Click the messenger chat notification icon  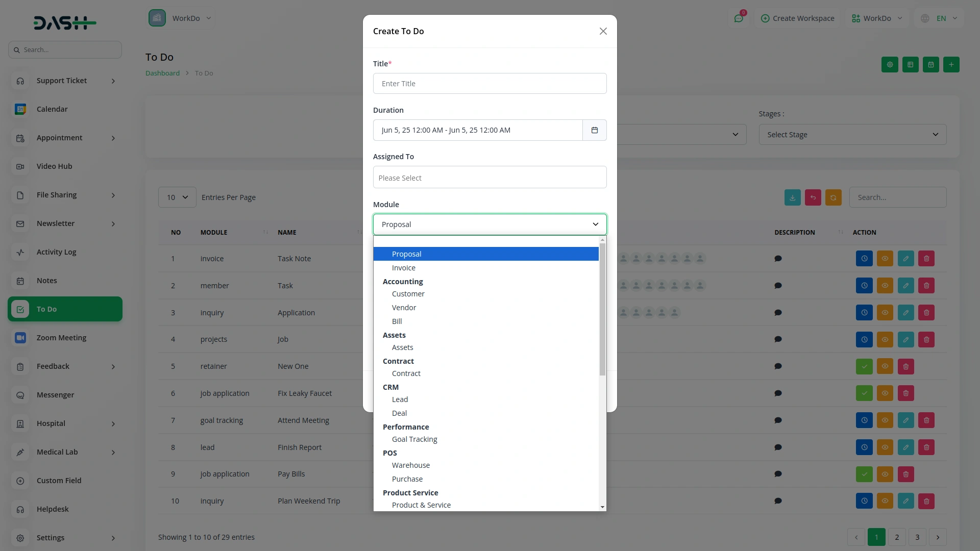tap(739, 18)
